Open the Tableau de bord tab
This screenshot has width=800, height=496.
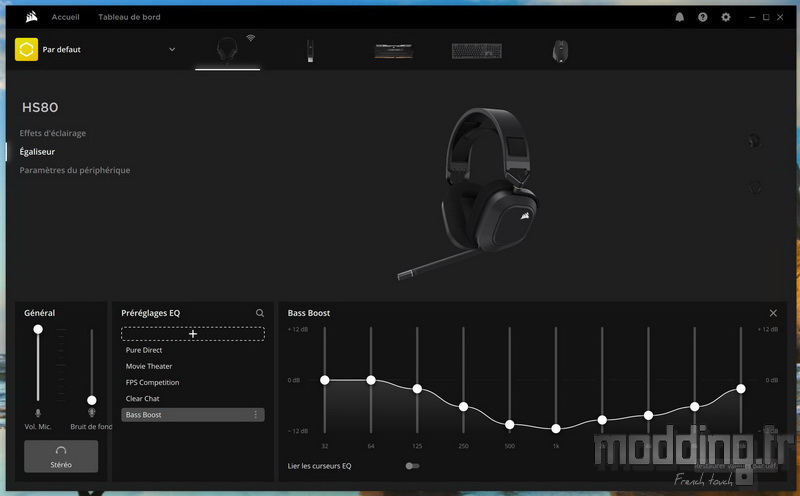point(129,17)
